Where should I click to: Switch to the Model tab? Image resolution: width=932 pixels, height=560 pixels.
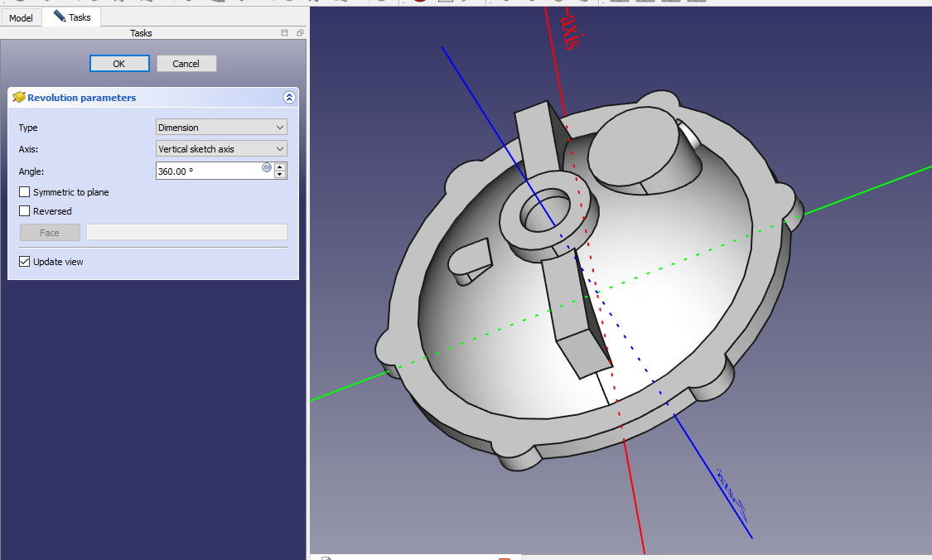(x=21, y=17)
